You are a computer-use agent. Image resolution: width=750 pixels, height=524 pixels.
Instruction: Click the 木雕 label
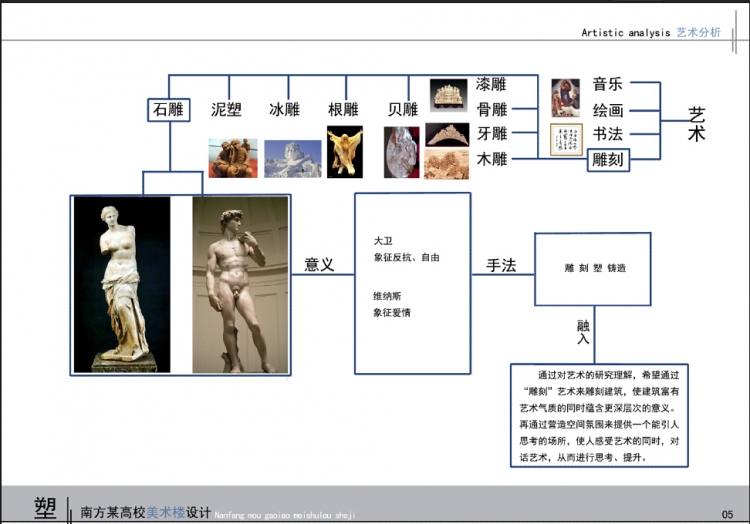coord(492,159)
